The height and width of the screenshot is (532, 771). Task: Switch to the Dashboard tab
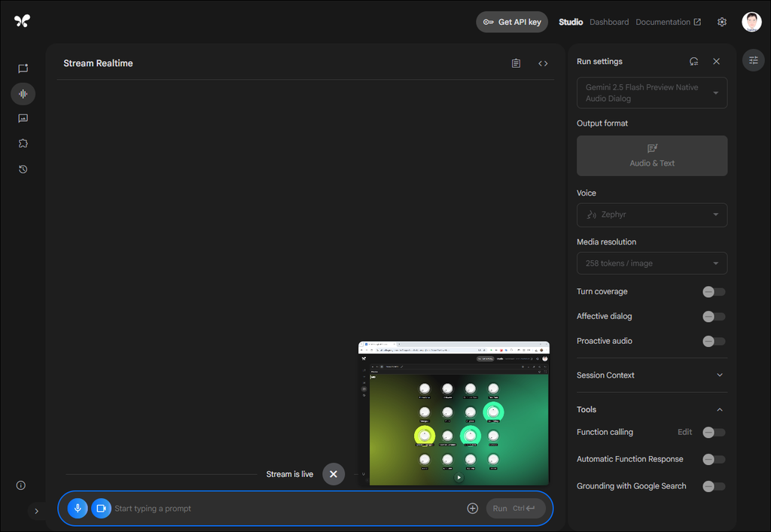point(608,22)
